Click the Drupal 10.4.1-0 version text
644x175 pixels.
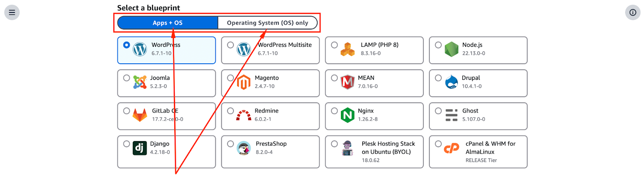pyautogui.click(x=472, y=86)
